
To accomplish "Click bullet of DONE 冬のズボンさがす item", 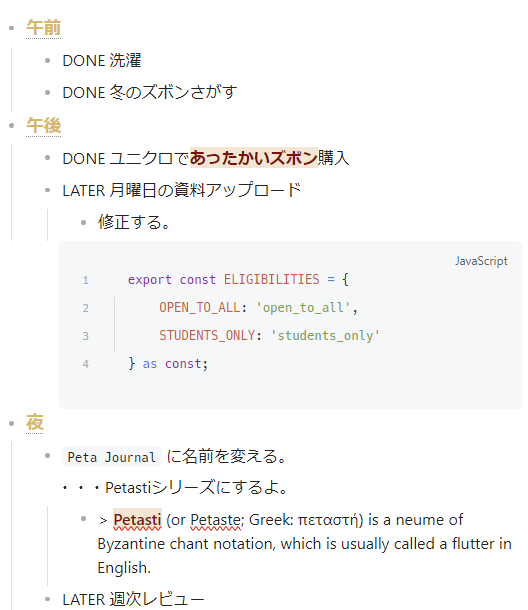I will [47, 93].
